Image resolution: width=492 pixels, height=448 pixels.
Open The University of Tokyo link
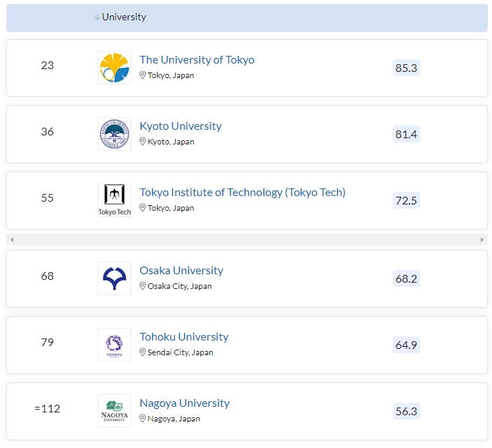(197, 60)
